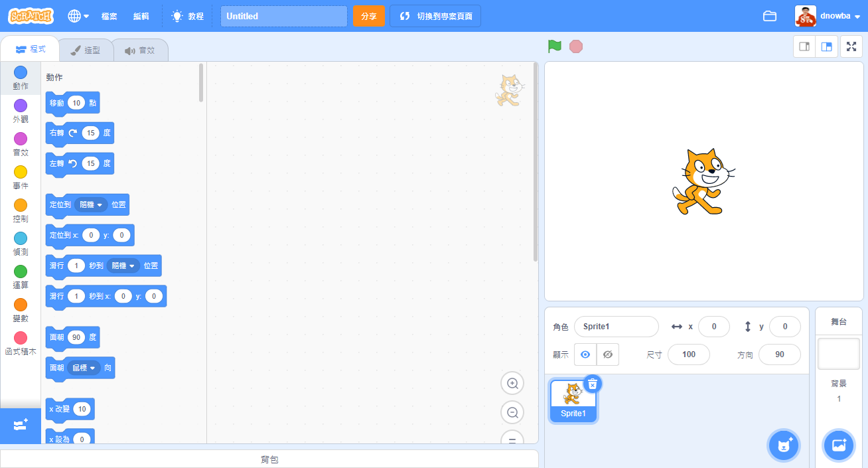
Task: Choose a new backdrop icon
Action: 838,445
